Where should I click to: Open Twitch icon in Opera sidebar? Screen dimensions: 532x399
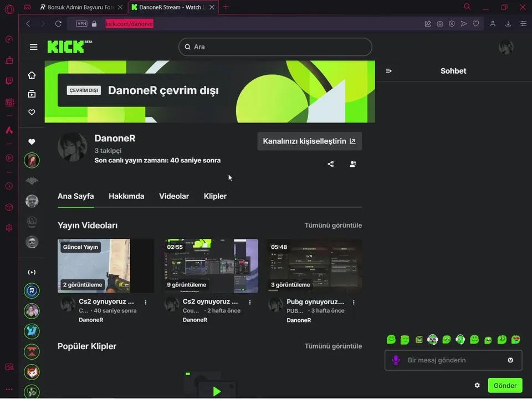[9, 81]
